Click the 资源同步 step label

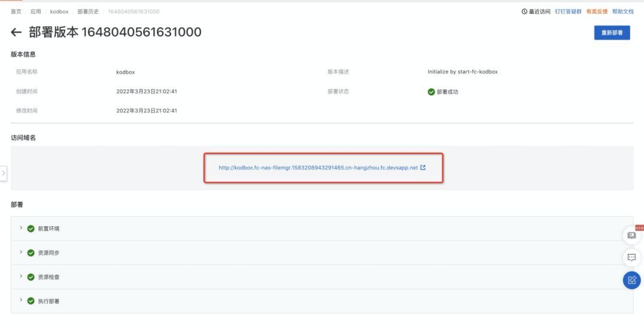(49, 253)
